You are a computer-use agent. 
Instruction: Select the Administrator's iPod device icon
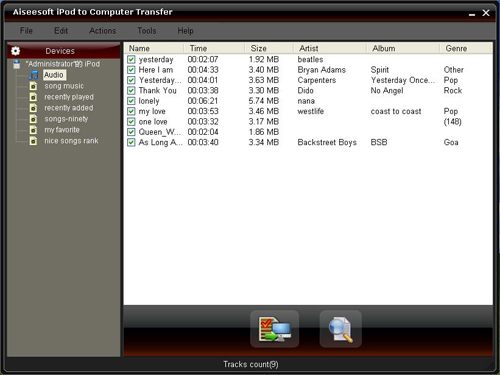(x=16, y=64)
